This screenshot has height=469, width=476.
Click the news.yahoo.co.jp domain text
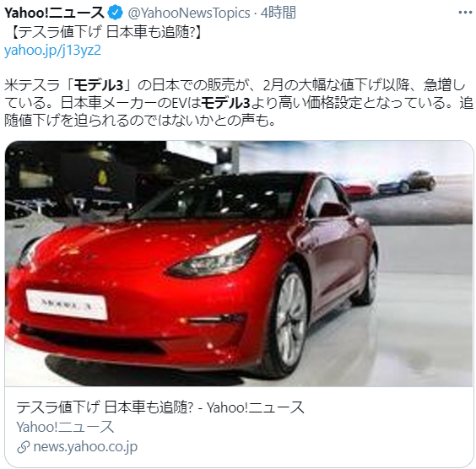click(85, 447)
